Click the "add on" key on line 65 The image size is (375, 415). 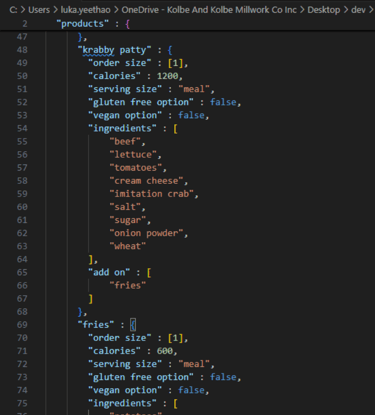click(x=109, y=272)
